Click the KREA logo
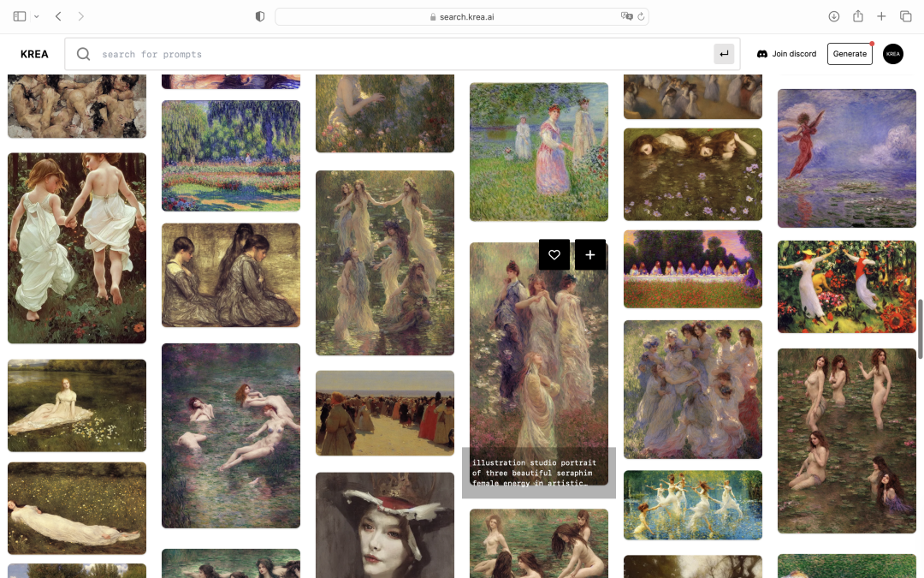The image size is (924, 578). click(34, 54)
